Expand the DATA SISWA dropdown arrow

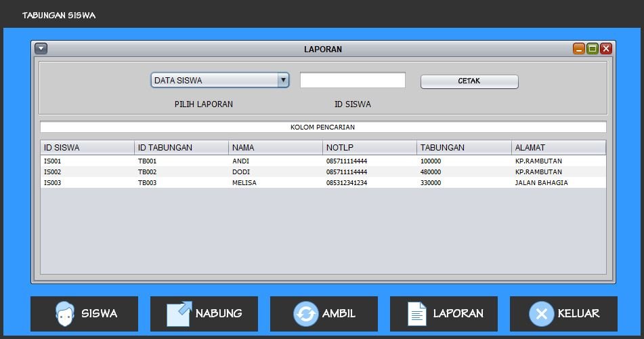[x=283, y=80]
